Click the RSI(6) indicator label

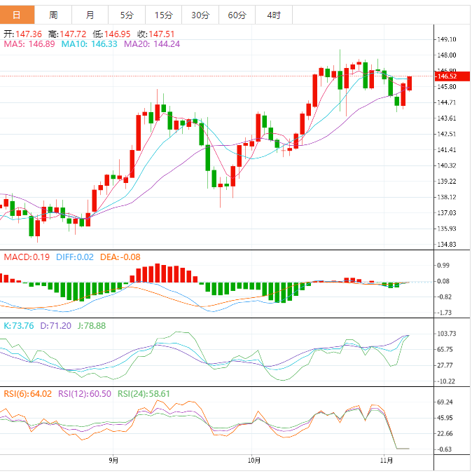click(x=28, y=393)
